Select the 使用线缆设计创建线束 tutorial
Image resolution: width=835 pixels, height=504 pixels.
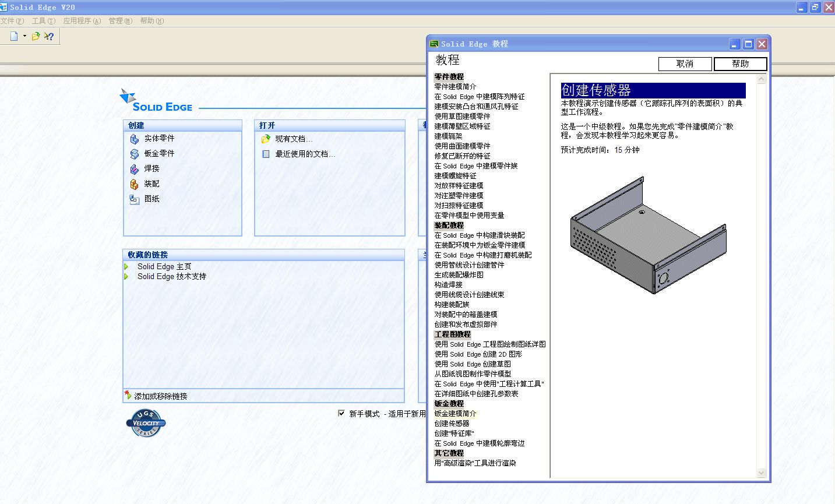[x=469, y=295]
